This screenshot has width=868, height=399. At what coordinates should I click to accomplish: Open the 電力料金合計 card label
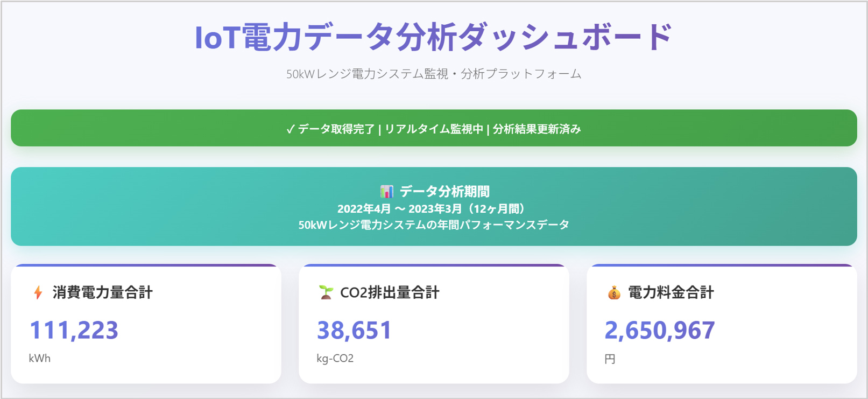[671, 292]
